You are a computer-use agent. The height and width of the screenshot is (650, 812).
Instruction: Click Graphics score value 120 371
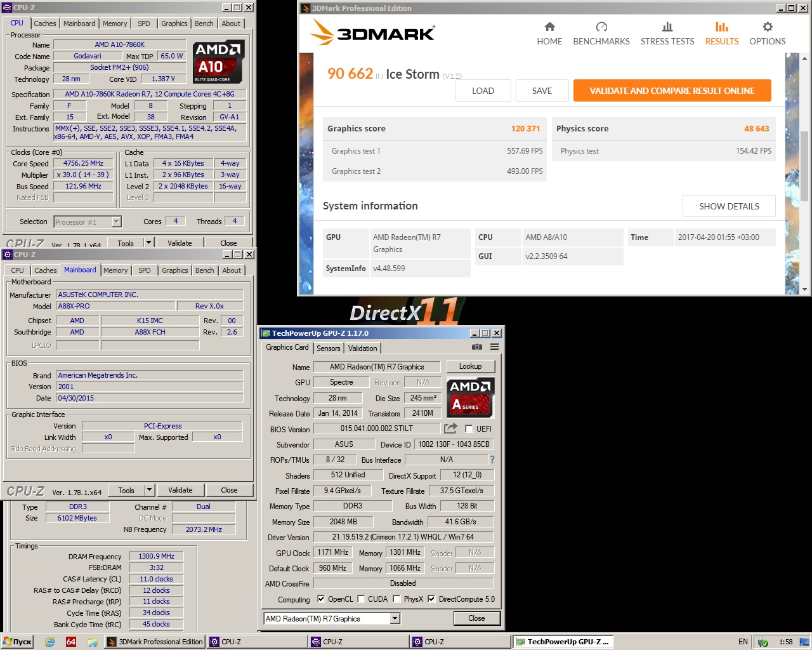525,128
